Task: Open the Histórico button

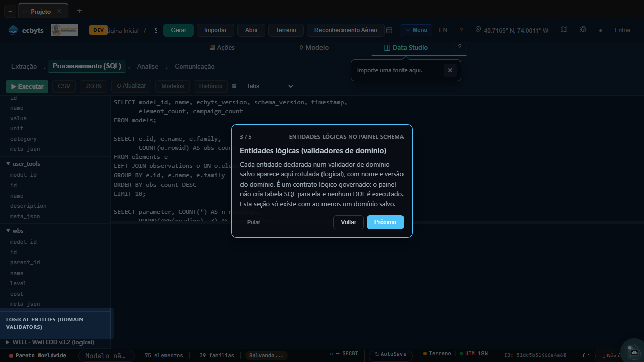Action: click(x=211, y=86)
